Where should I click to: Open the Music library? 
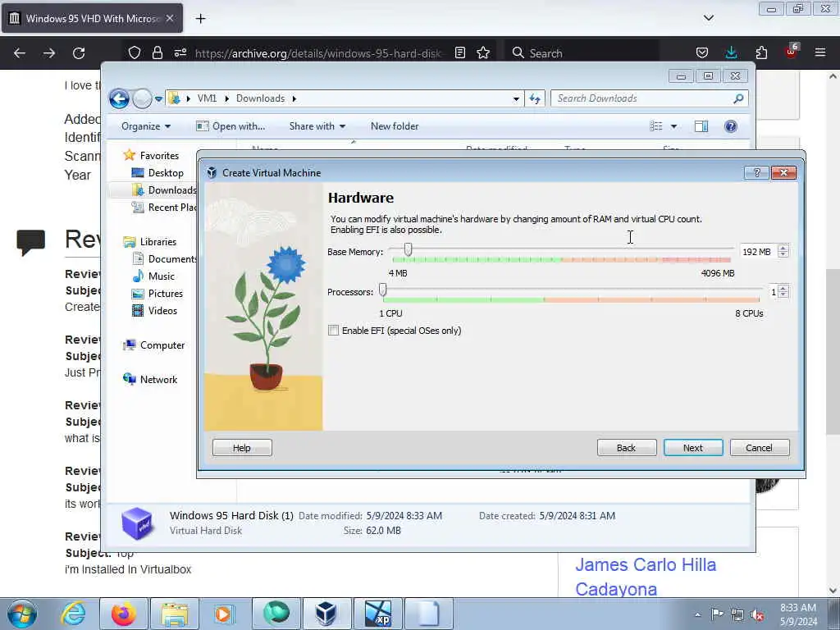[x=161, y=276]
